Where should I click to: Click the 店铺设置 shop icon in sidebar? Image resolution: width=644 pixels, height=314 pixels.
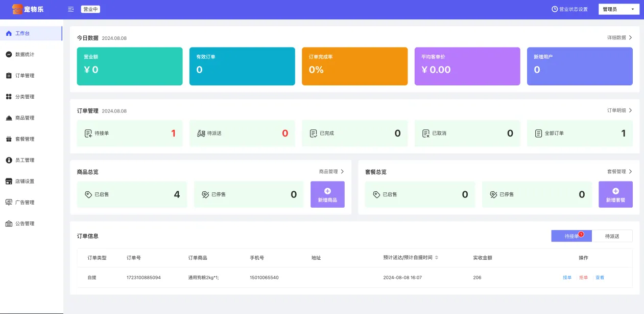9,181
